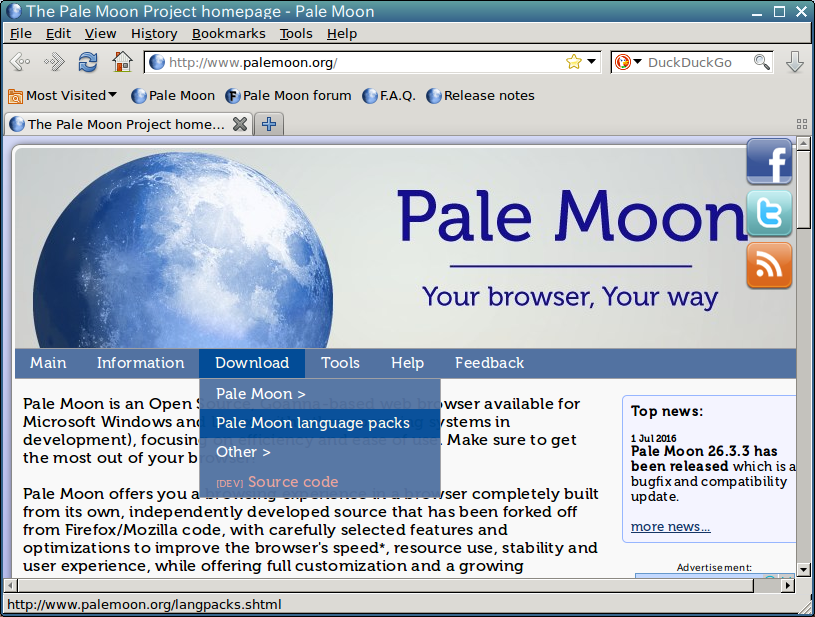
Task: Expand the Most Visited bookmarks folder
Action: click(62, 96)
